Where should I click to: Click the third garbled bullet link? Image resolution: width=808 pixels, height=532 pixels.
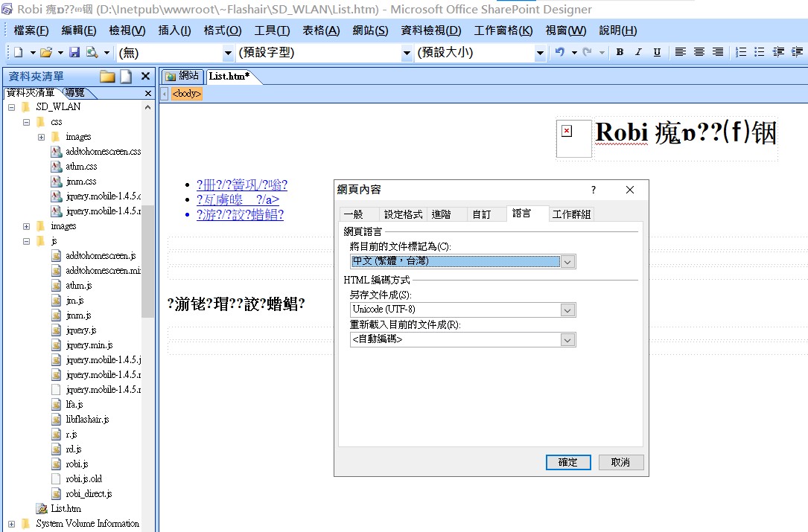[x=240, y=215]
